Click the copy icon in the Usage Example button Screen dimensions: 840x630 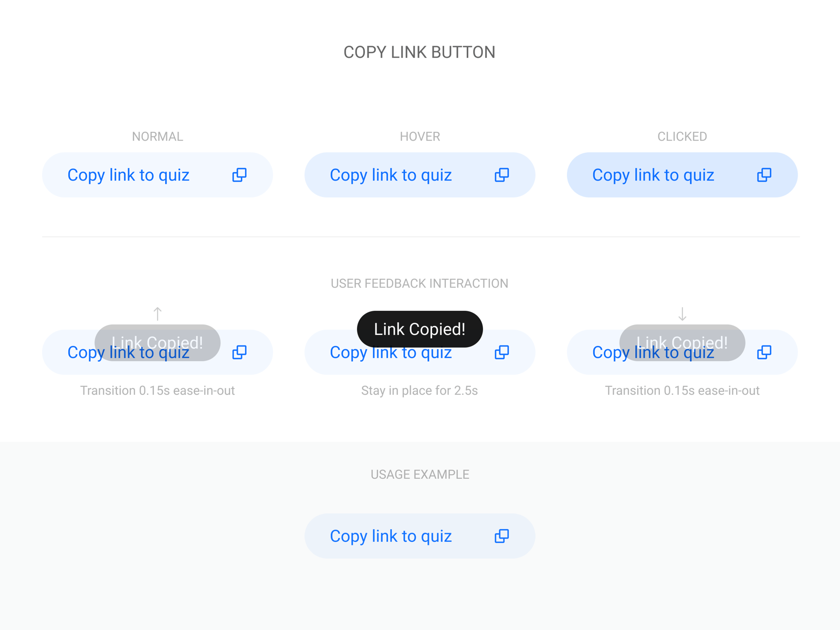[501, 536]
